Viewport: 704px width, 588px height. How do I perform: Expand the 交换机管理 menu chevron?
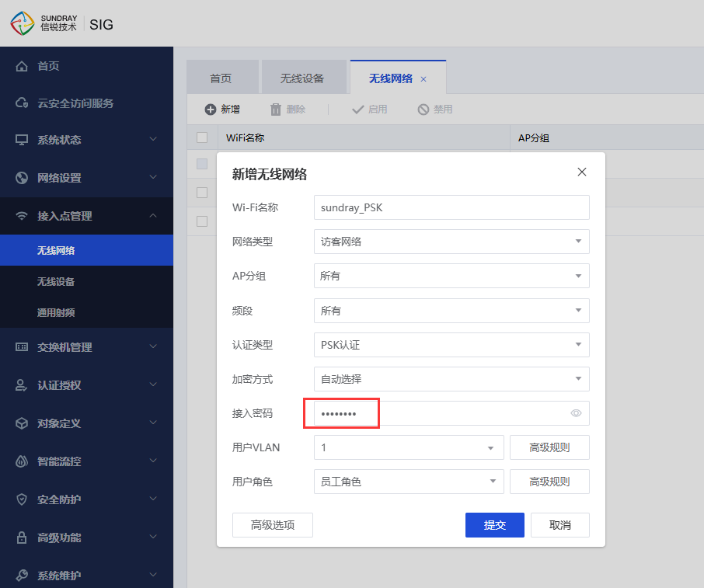[153, 346]
